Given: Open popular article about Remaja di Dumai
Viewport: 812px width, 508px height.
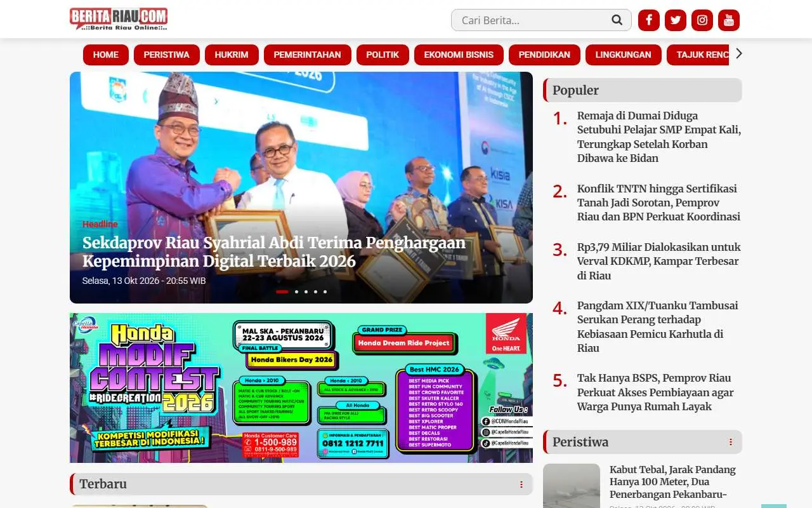Looking at the screenshot, I should coord(659,137).
